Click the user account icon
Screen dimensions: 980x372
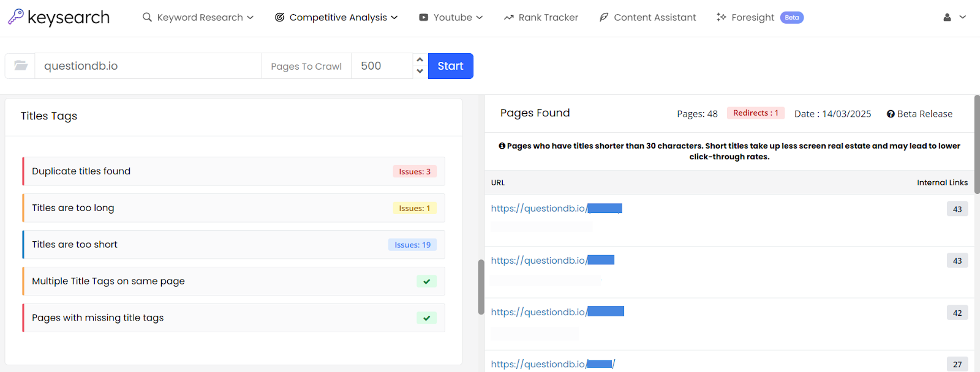pos(947,17)
